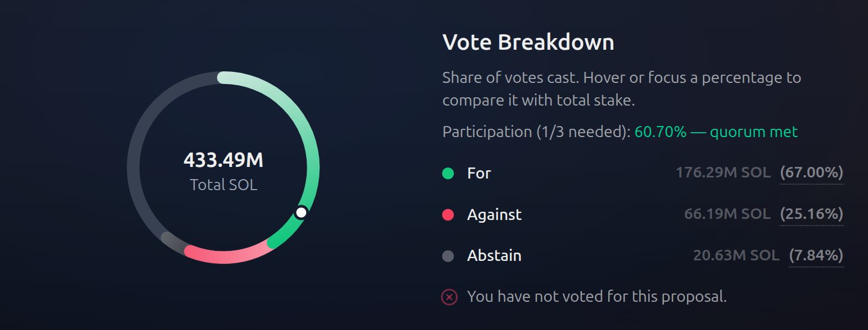The width and height of the screenshot is (868, 330).
Task: Click the white marker dot on the donut ring
Action: [x=301, y=212]
